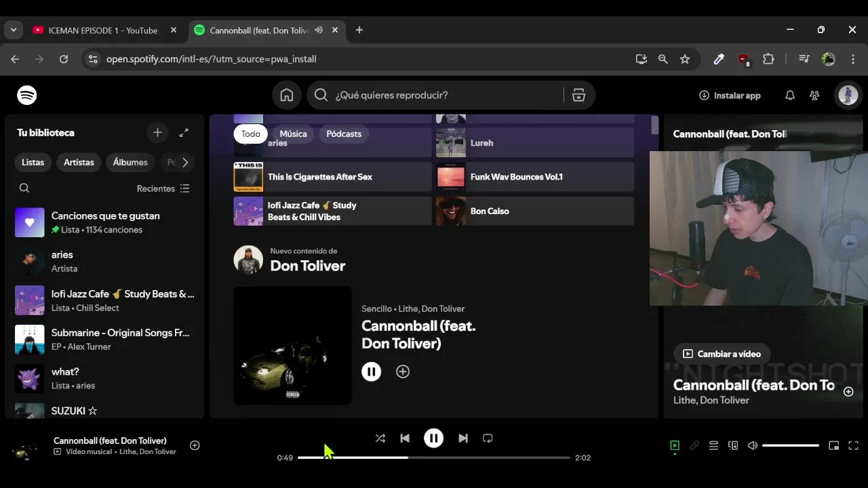Open the play queue
Screen dimensions: 868x488
[x=713, y=445]
